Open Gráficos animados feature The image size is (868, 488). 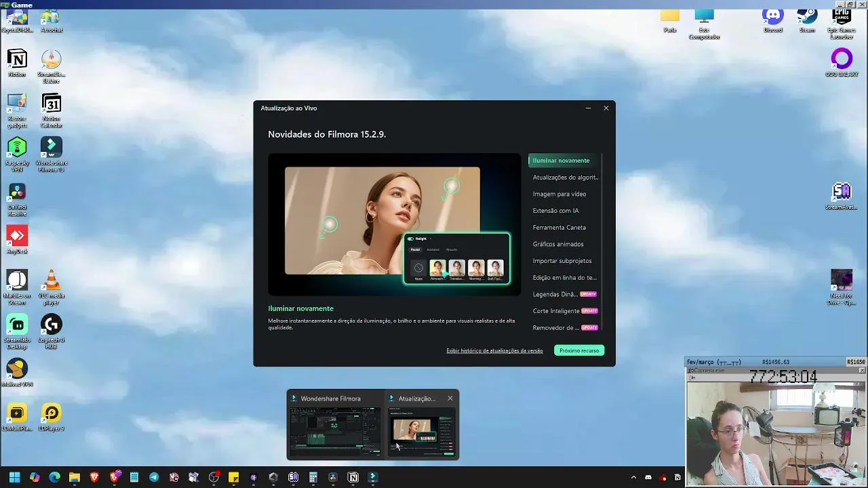pyautogui.click(x=558, y=244)
